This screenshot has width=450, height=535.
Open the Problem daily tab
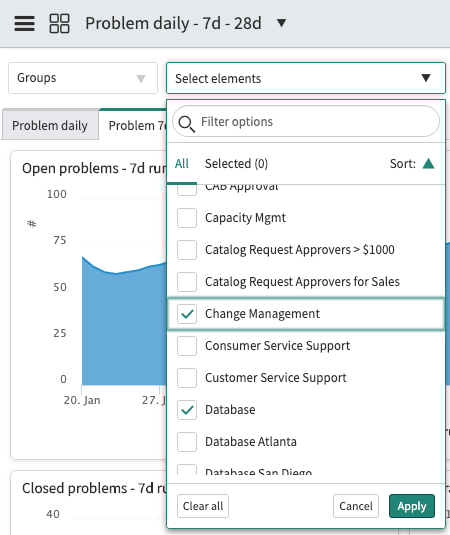click(50, 126)
